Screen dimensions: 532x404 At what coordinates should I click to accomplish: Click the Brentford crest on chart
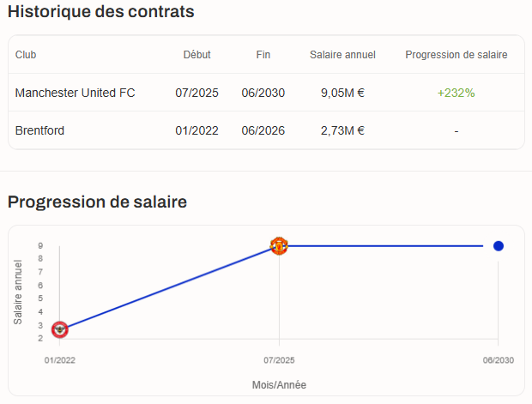coord(59,329)
